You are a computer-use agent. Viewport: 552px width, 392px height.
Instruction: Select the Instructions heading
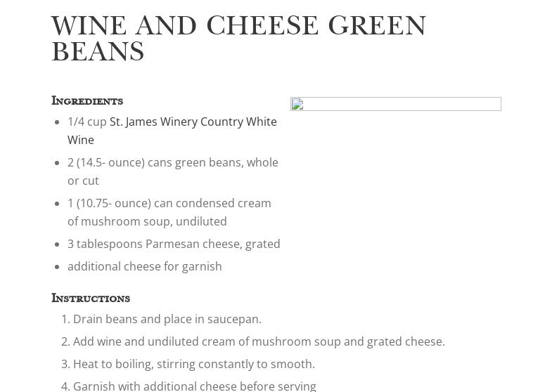coord(91,299)
